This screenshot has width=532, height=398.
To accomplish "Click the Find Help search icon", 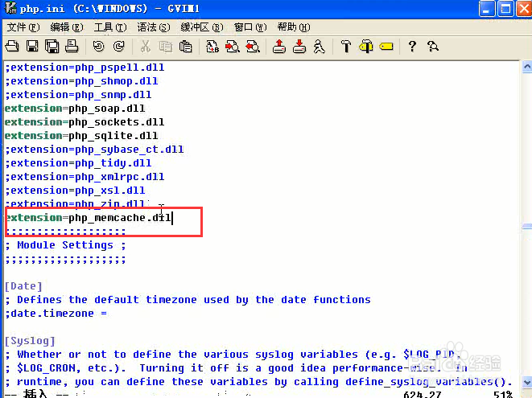I will coord(432,46).
